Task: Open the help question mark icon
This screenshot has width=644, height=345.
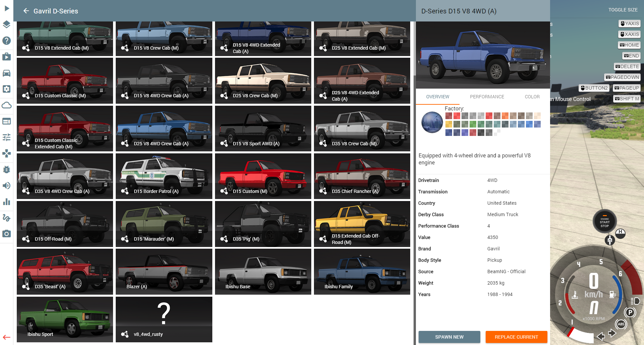Action: (7, 40)
